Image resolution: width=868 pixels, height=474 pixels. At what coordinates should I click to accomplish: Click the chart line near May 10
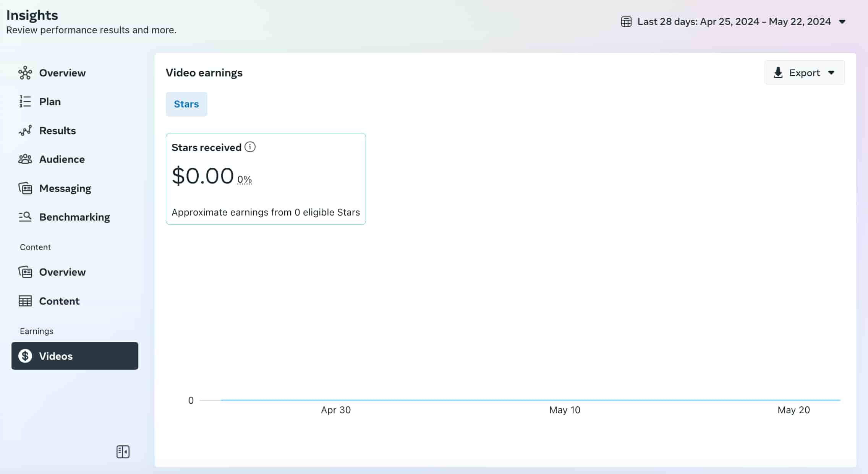564,400
